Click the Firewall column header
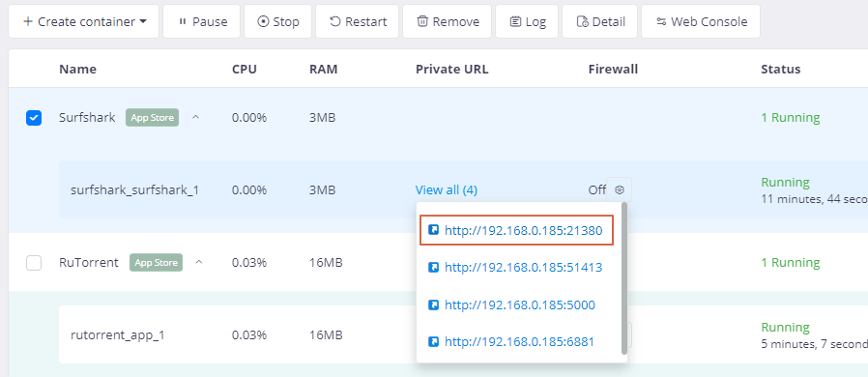 [x=613, y=70]
